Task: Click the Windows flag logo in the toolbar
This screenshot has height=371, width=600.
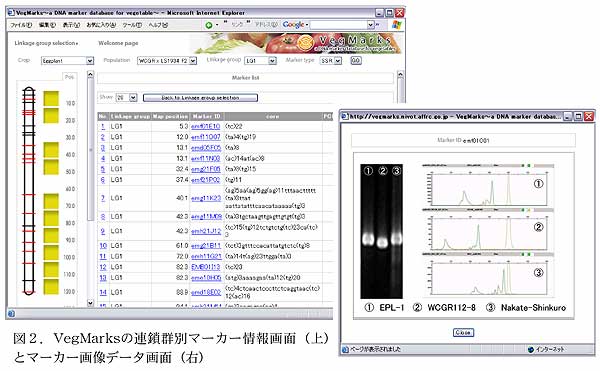Action: [x=397, y=25]
